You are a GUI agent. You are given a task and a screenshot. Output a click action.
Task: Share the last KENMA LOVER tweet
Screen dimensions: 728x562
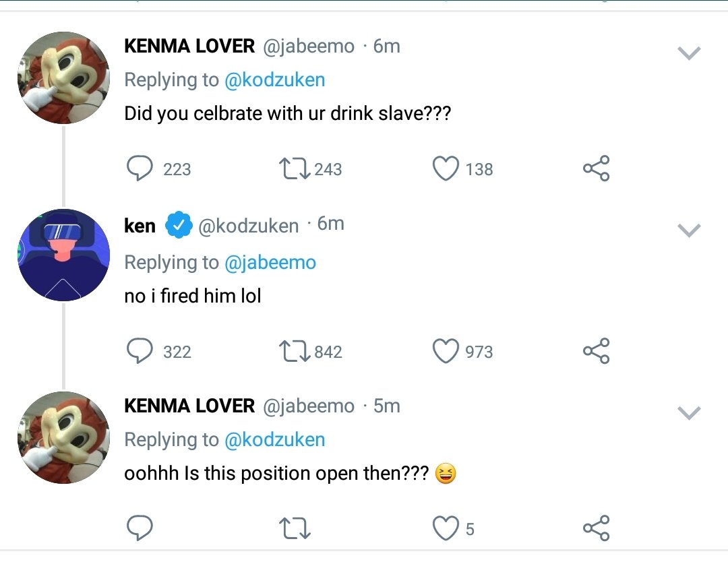(x=596, y=528)
